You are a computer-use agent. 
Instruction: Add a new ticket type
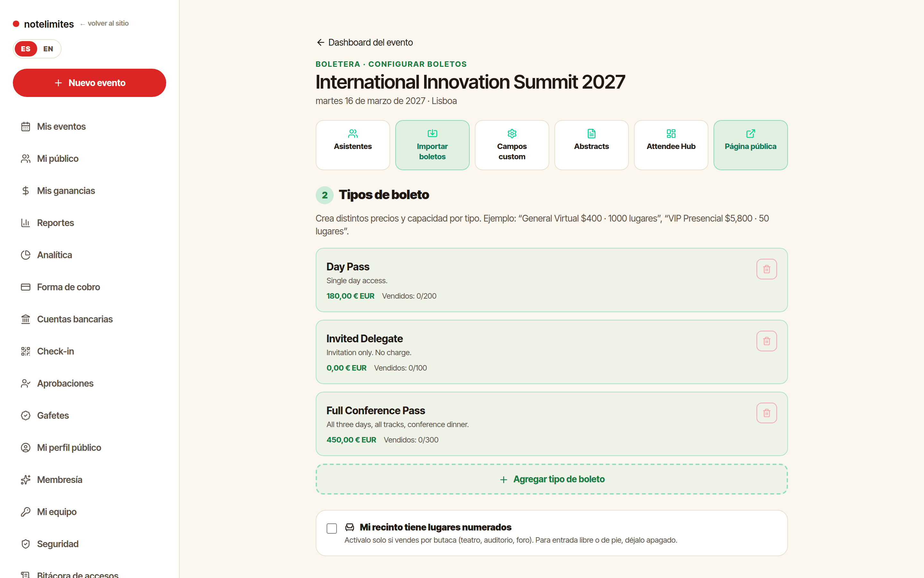(551, 479)
